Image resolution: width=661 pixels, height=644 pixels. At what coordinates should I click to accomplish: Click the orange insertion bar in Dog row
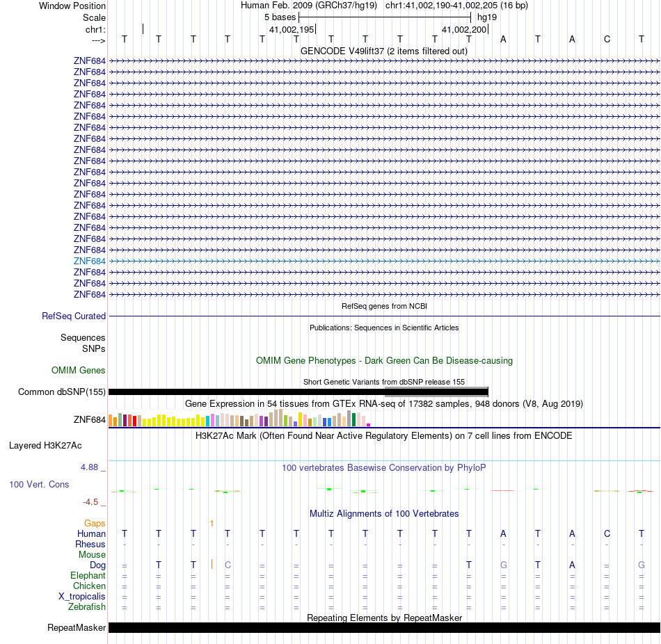click(212, 564)
